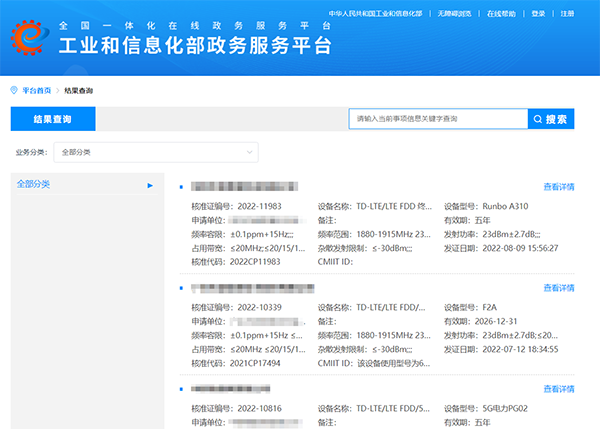The width and height of the screenshot is (600, 429).
Task: Click the magnifier icon in search button
Action: click(539, 119)
